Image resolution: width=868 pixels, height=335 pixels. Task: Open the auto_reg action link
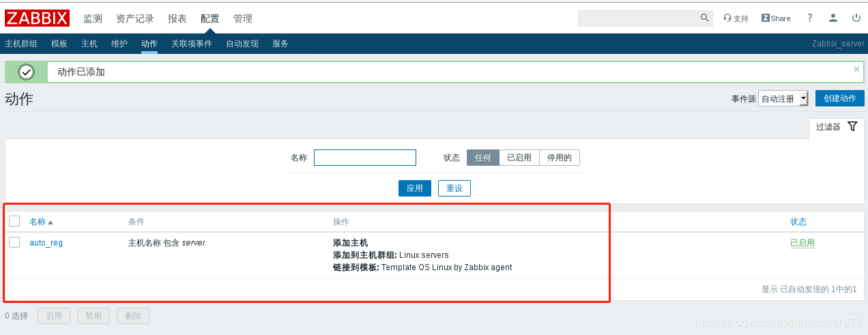pos(46,243)
